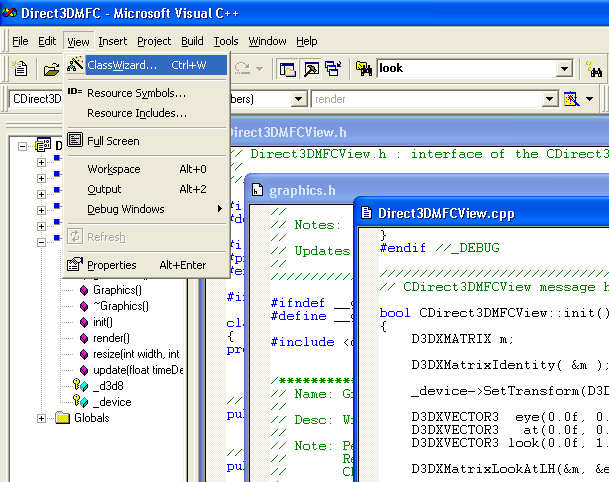
Task: Click the Properties menu icon
Action: [75, 264]
